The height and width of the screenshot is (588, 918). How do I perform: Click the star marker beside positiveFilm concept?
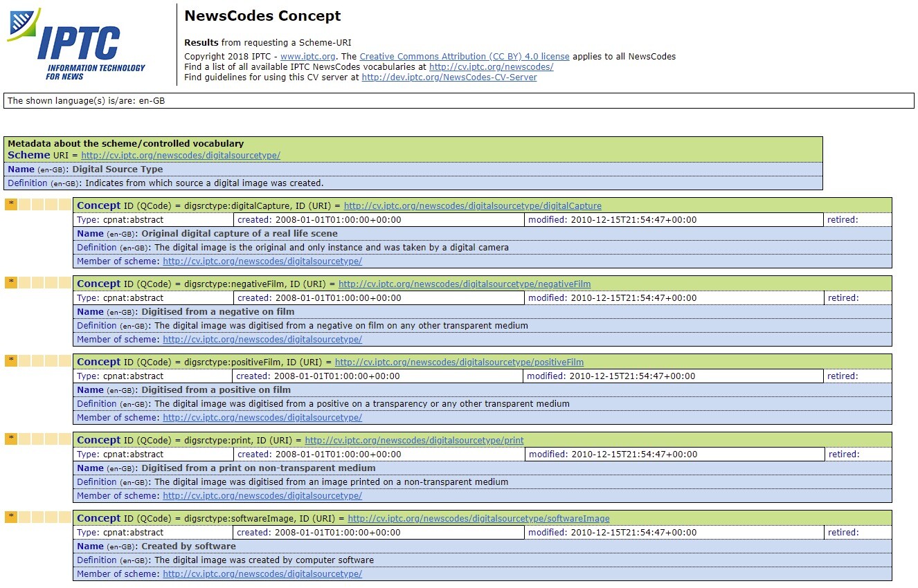11,360
